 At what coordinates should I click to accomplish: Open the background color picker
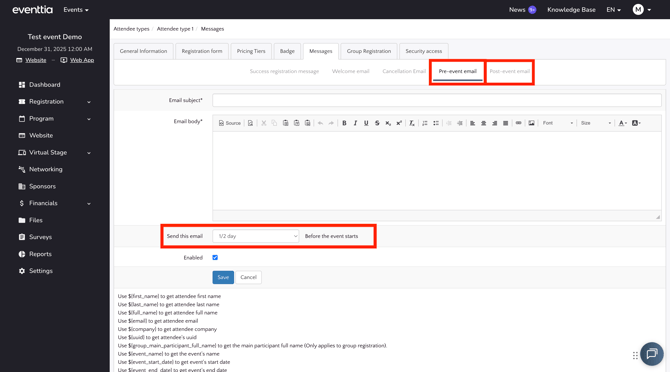coord(636,123)
